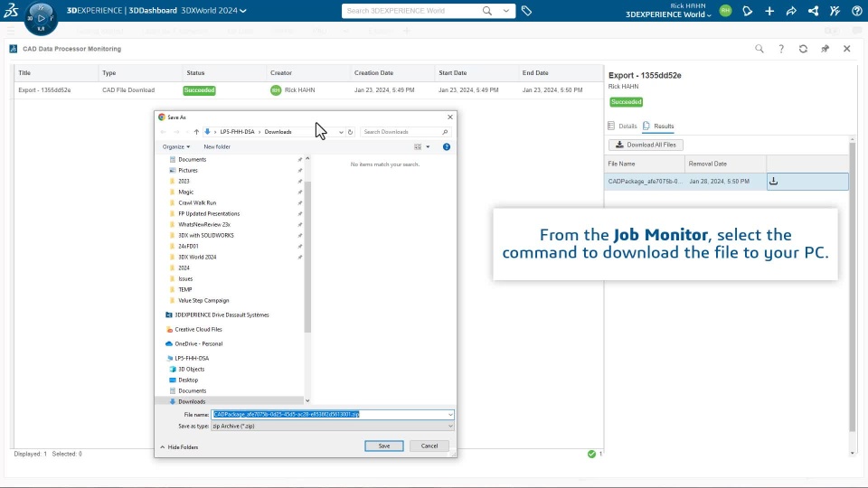This screenshot has width=868, height=488.
Task: Select the 3D Objects folder
Action: 186,369
